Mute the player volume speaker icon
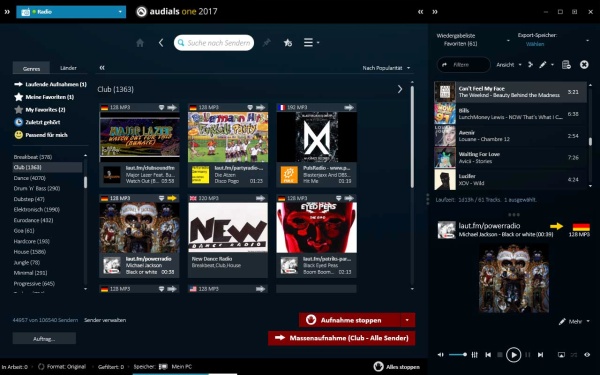 441,355
